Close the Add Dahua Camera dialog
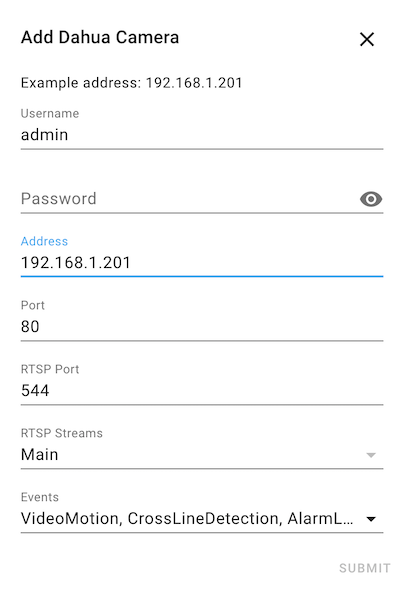400x589 pixels. pyautogui.click(x=367, y=39)
